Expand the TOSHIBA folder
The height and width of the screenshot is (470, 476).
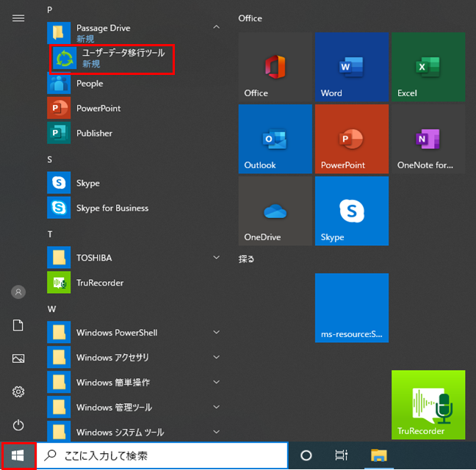pos(217,258)
